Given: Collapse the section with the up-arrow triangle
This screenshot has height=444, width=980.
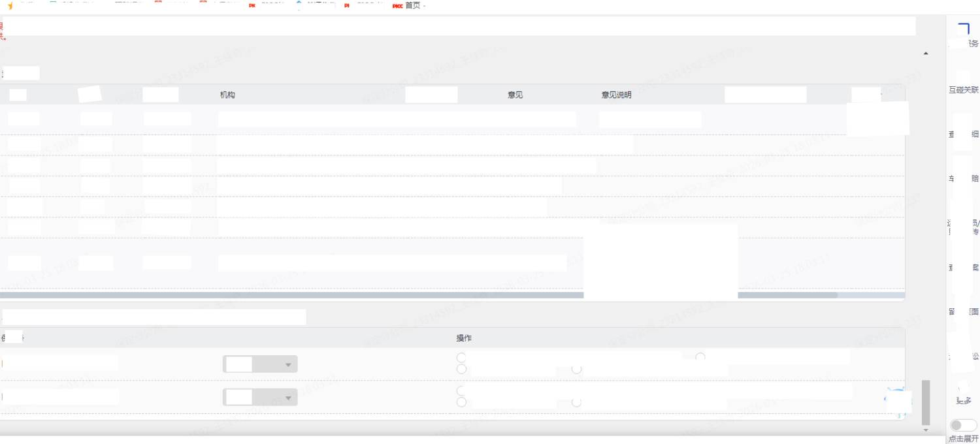Looking at the screenshot, I should pos(926,54).
